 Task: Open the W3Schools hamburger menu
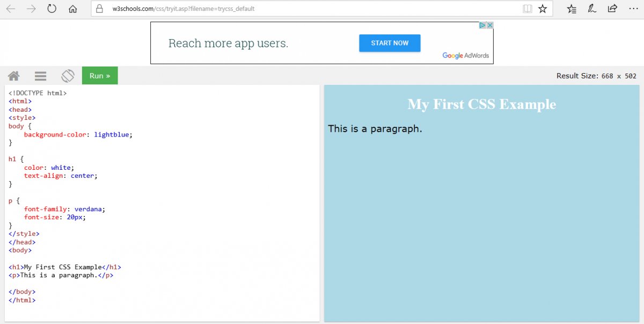(x=40, y=76)
